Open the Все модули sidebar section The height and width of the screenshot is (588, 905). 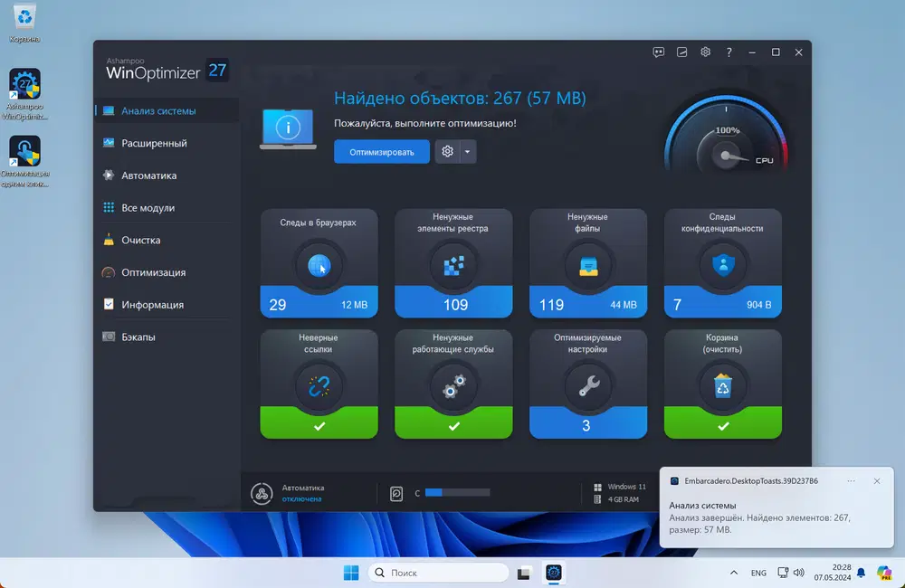click(167, 208)
